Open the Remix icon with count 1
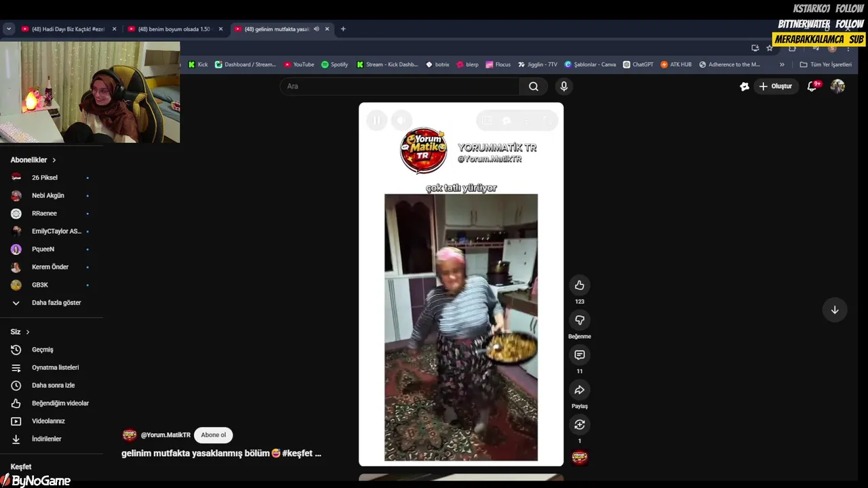 (579, 425)
